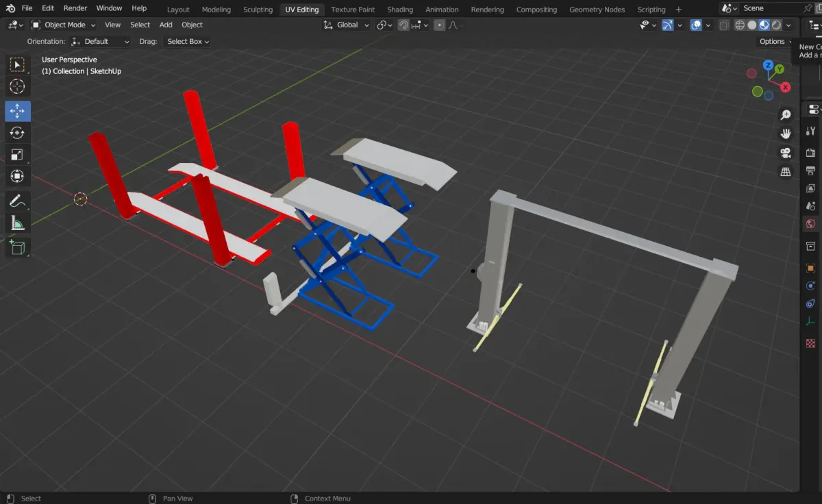The width and height of the screenshot is (822, 504).
Task: Select the Add Cube tool
Action: tap(18, 247)
